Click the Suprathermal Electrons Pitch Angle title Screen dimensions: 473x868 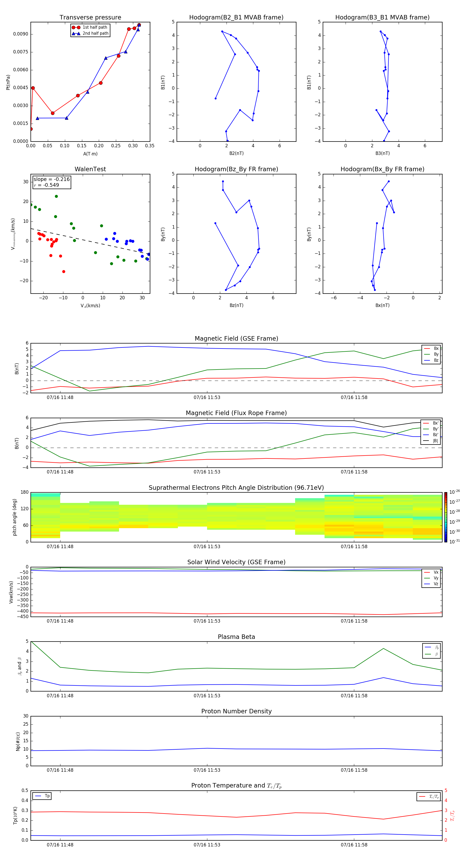click(236, 488)
